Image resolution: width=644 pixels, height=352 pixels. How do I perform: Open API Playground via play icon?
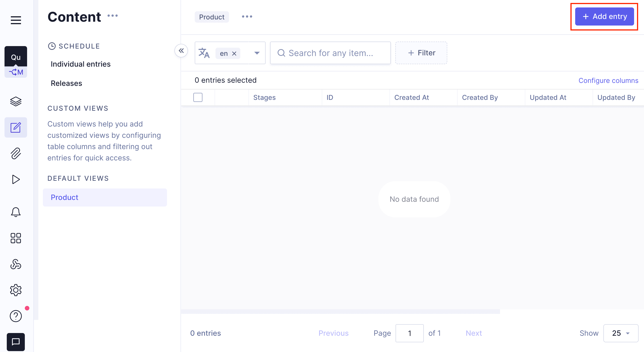16,179
